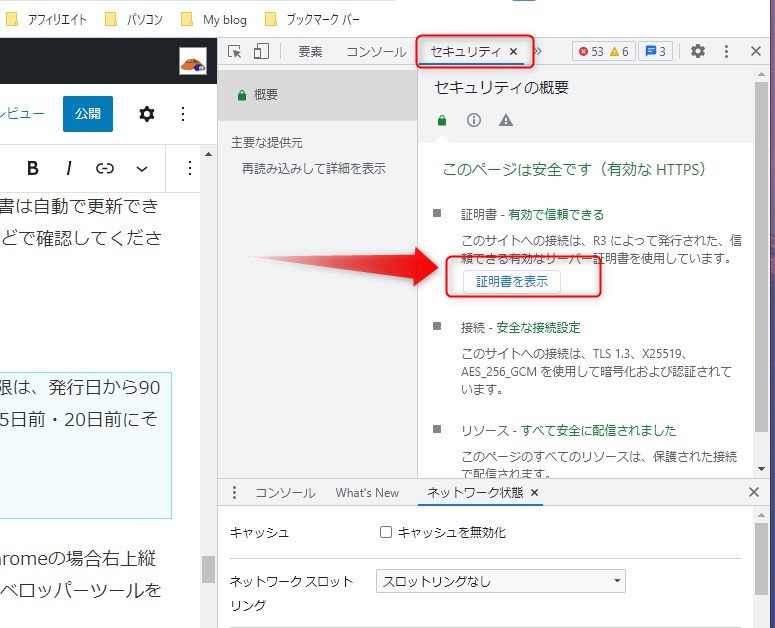
Task: Click the warning triangle security icon
Action: point(506,120)
